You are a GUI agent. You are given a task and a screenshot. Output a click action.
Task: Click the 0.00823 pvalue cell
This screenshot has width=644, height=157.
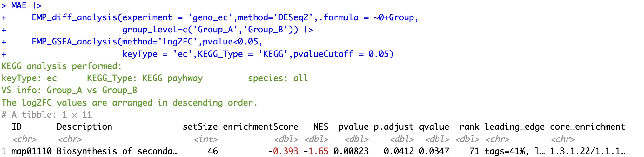(x=351, y=151)
